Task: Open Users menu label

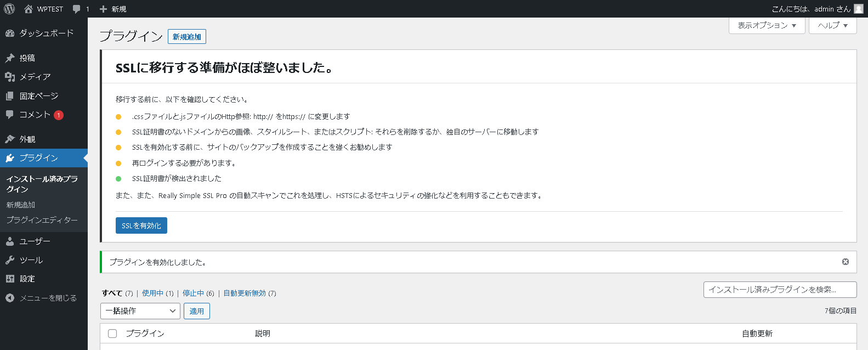Action: point(35,241)
